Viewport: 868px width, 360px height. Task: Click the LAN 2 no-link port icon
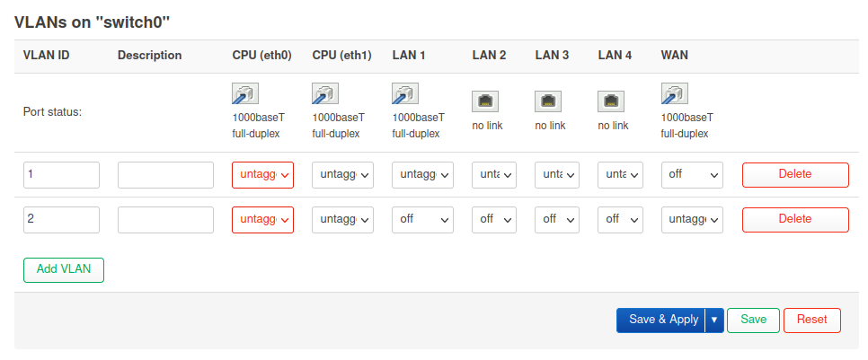485,101
